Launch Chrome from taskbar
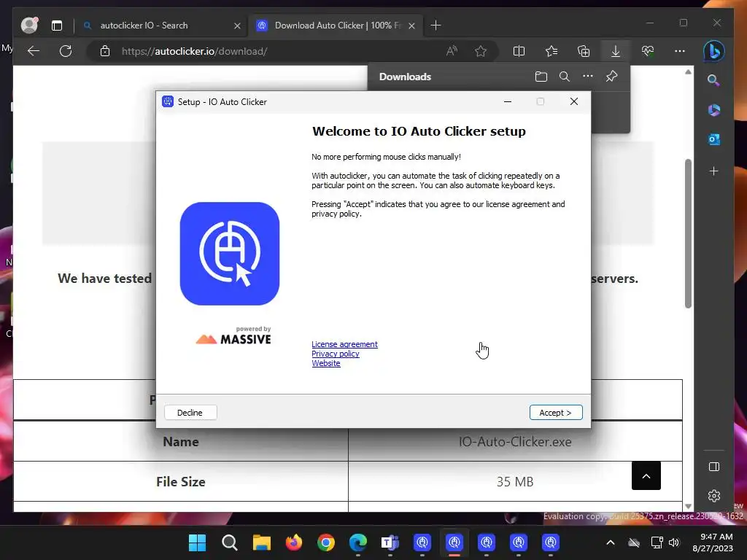This screenshot has width=747, height=560. tap(326, 542)
